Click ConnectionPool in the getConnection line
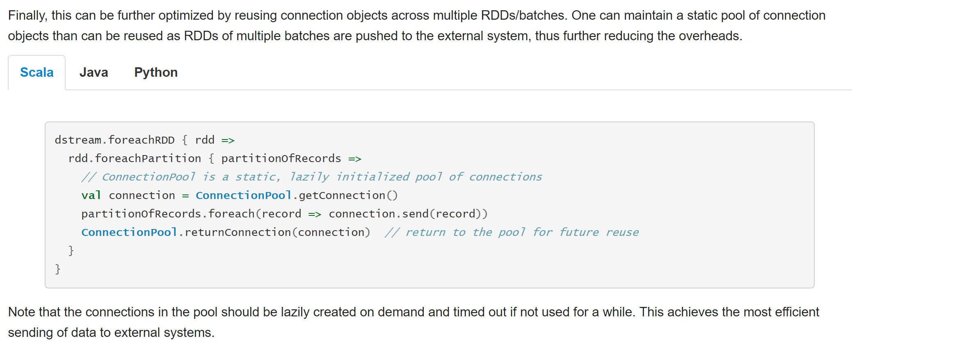Image resolution: width=980 pixels, height=350 pixels. (243, 196)
